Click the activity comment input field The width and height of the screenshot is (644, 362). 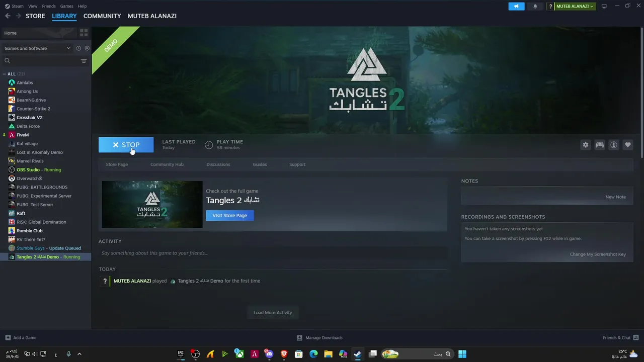click(273, 253)
